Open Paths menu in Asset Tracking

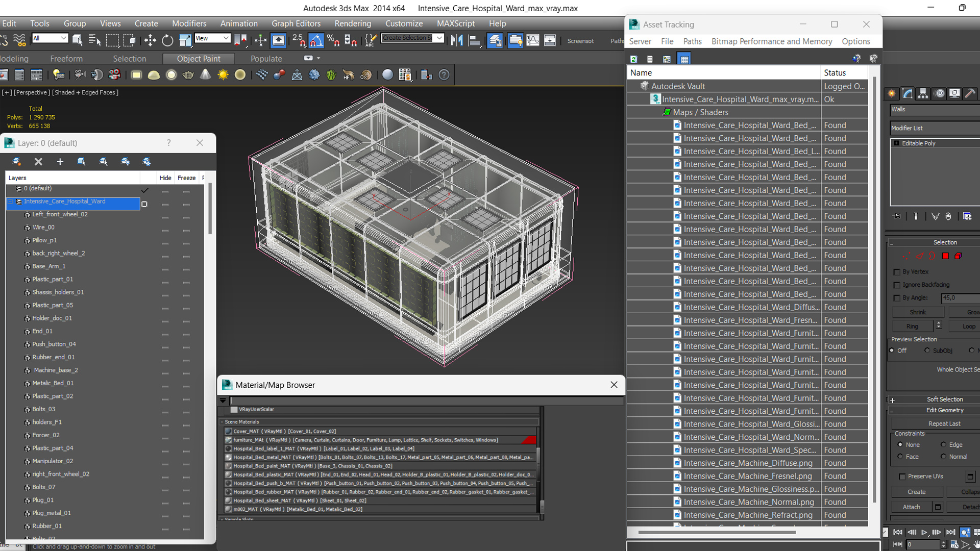click(692, 41)
